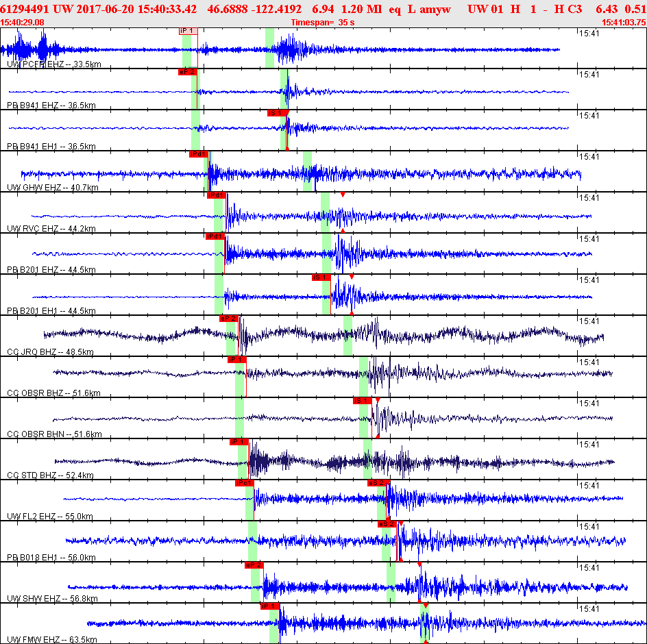Click the CC OBSR BHZ -- 51.6km label
The width and height of the screenshot is (647, 644).
pos(53,393)
